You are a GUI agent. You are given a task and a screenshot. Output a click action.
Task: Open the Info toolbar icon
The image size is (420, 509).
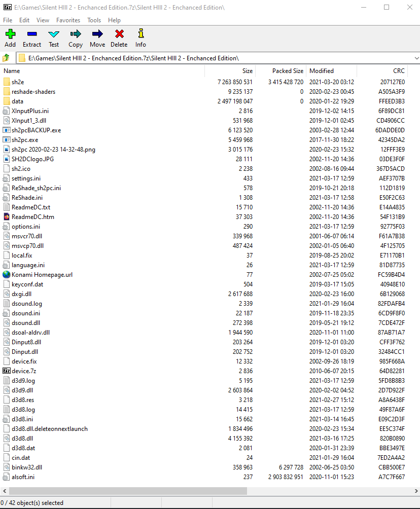[141, 33]
